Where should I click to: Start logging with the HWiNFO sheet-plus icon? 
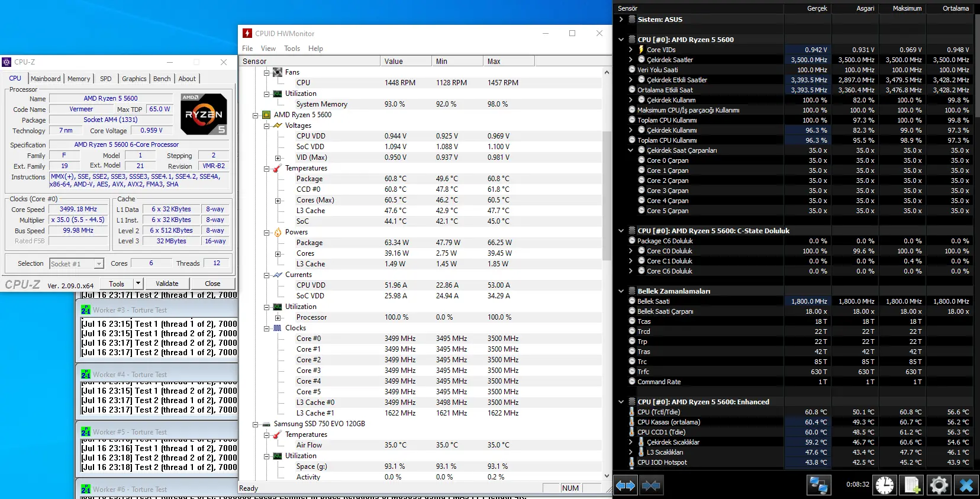[912, 485]
